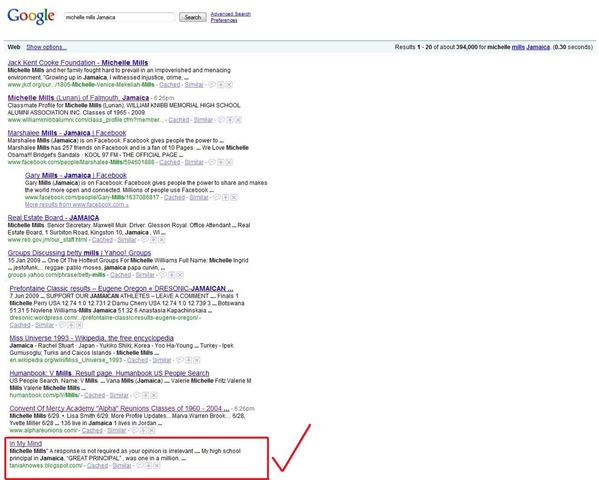Remove the Convent Of Mercy Academy result
This screenshot has width=599, height=480.
152,431
